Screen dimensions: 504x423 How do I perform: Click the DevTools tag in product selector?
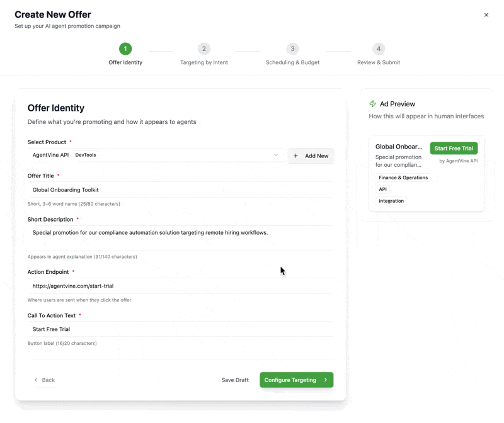click(x=86, y=155)
